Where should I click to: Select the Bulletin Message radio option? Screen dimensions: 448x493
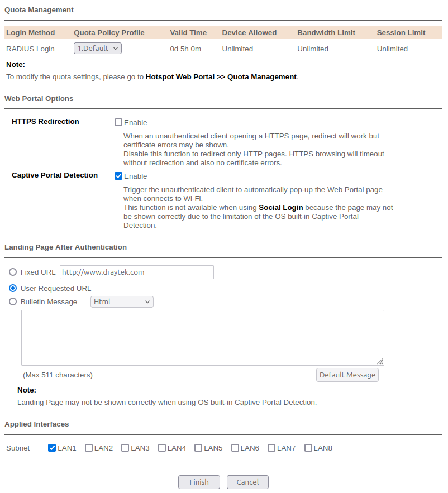13,302
